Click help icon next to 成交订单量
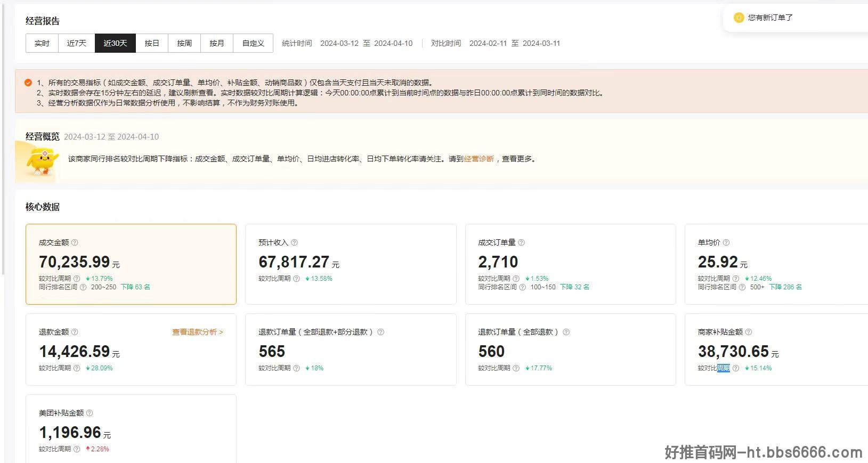The width and height of the screenshot is (868, 463). pyautogui.click(x=521, y=242)
